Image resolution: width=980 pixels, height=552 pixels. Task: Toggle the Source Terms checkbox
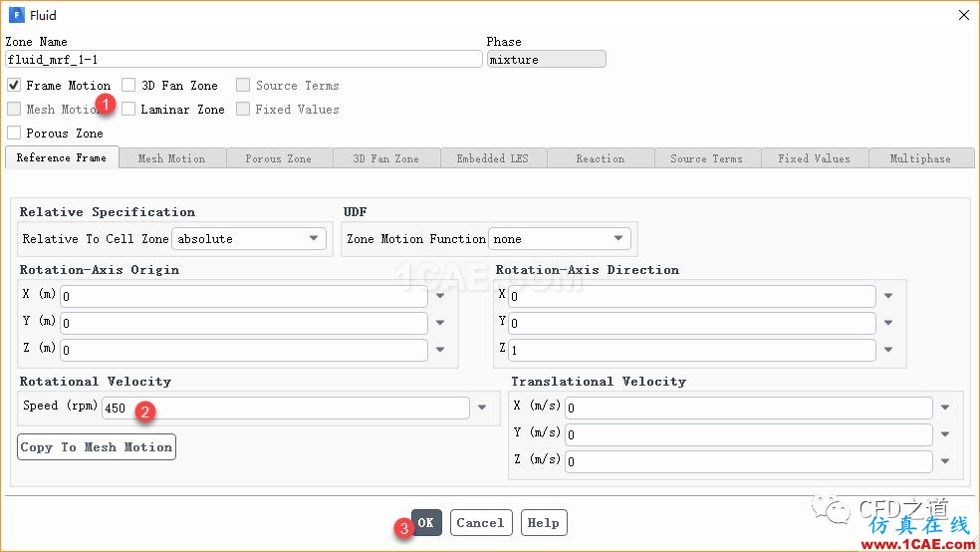(x=243, y=85)
